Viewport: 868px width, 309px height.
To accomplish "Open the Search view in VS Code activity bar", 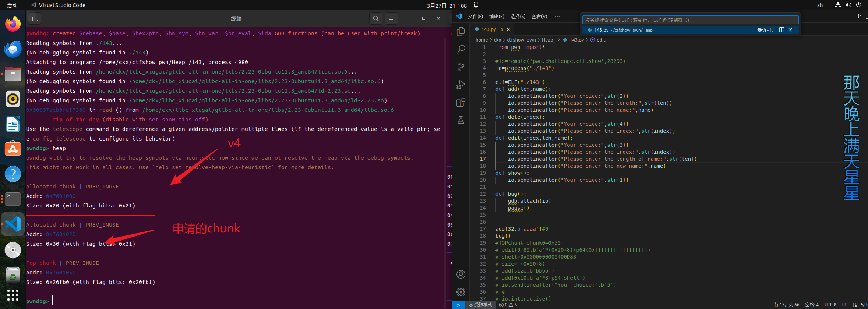I will pos(461,49).
